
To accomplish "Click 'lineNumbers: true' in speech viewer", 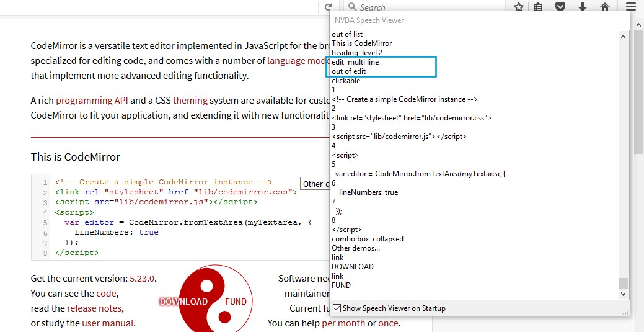I will pyautogui.click(x=368, y=192).
